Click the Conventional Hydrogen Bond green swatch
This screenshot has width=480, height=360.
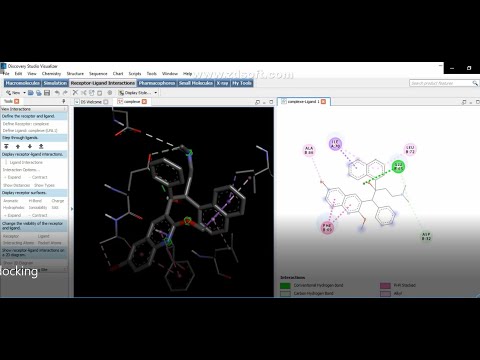point(285,286)
